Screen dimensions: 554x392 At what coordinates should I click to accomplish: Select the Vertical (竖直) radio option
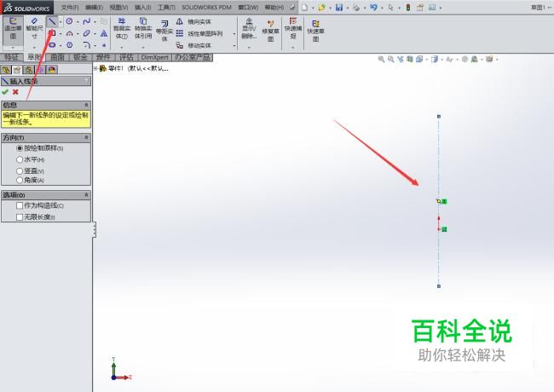pos(20,171)
